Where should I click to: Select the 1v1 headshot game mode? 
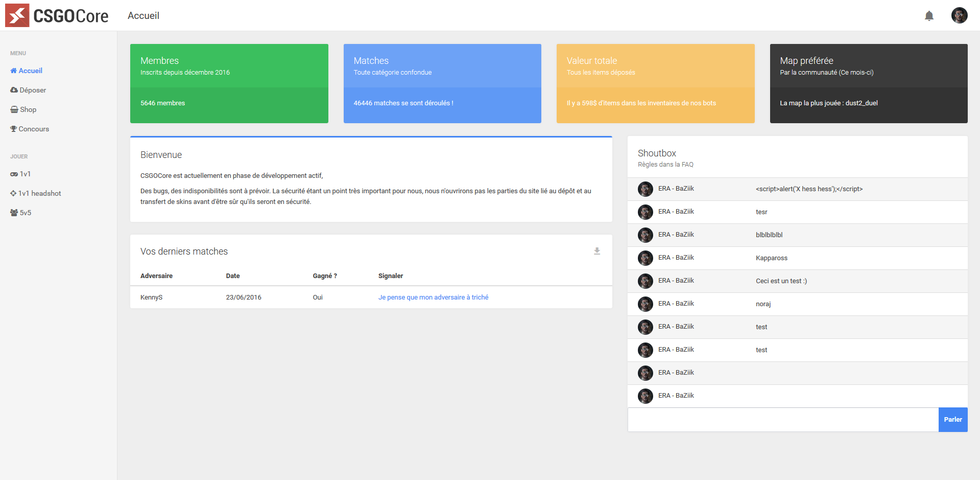click(39, 193)
